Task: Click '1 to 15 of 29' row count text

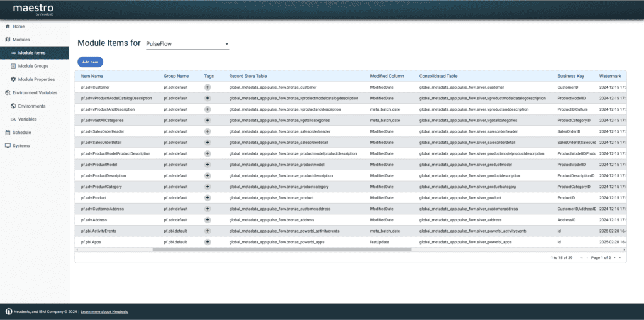Action: [562, 258]
